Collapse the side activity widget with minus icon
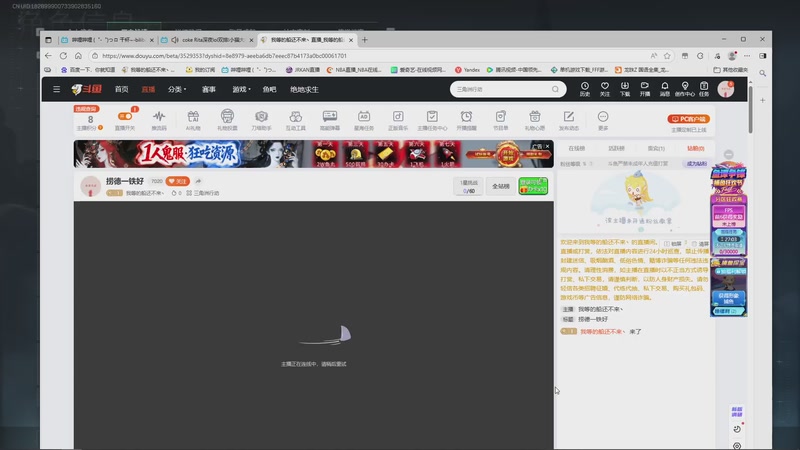This screenshot has height=450, width=800. [x=729, y=155]
